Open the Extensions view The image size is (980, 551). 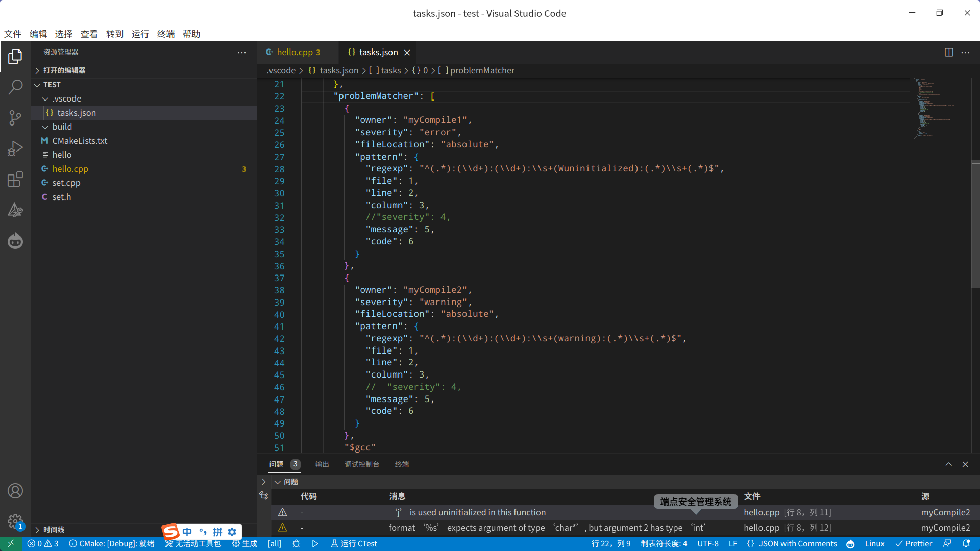[15, 179]
